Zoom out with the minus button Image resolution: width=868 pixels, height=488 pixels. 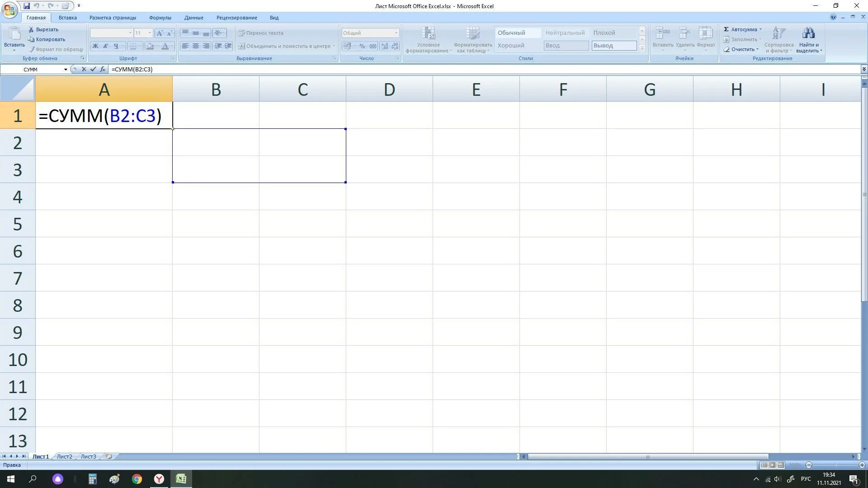pyautogui.click(x=809, y=465)
